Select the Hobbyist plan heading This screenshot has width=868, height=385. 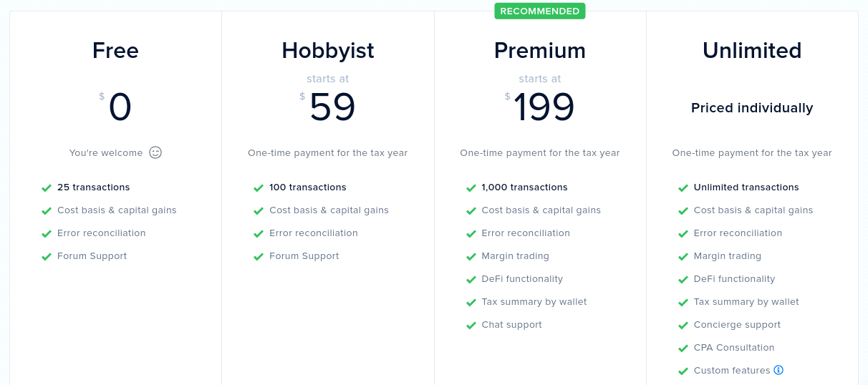[x=328, y=50]
